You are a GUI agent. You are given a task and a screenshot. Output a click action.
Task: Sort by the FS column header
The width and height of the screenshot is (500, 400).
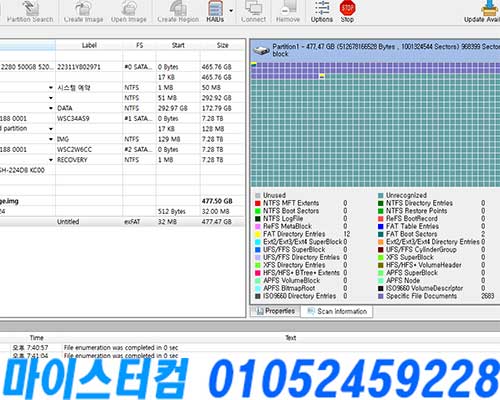(x=139, y=45)
